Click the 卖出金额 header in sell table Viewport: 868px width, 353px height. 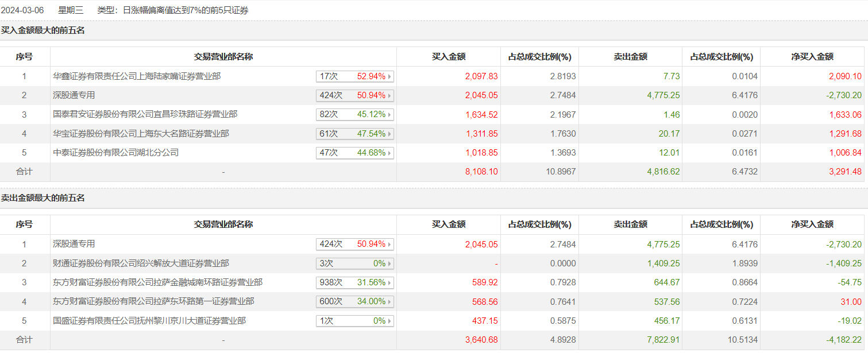630,224
